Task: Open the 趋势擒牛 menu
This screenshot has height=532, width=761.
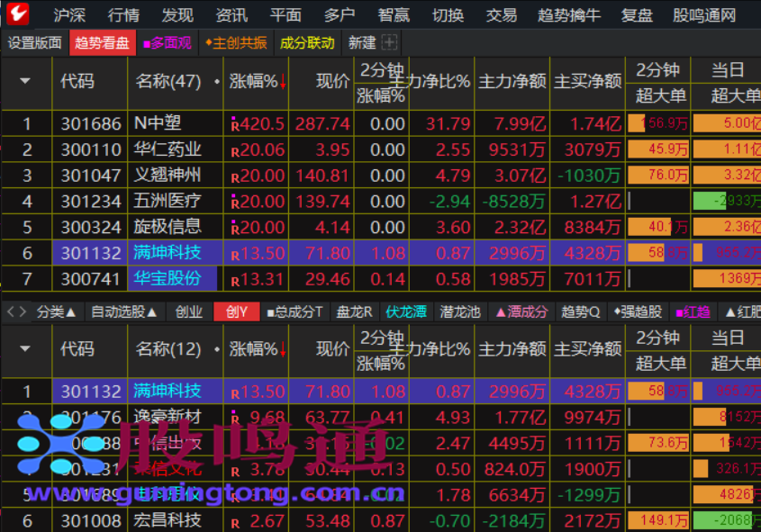Action: click(x=569, y=15)
